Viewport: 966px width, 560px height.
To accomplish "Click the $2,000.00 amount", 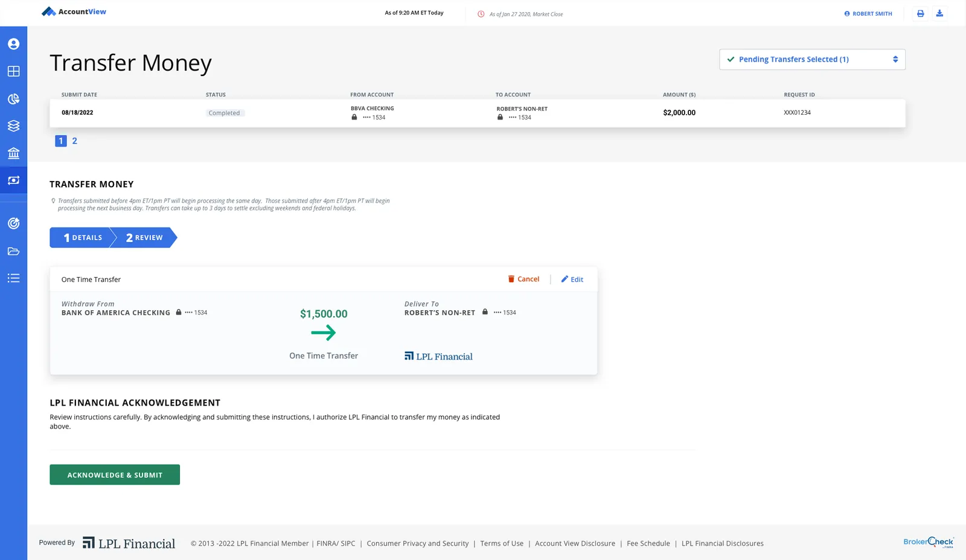I will [x=679, y=112].
